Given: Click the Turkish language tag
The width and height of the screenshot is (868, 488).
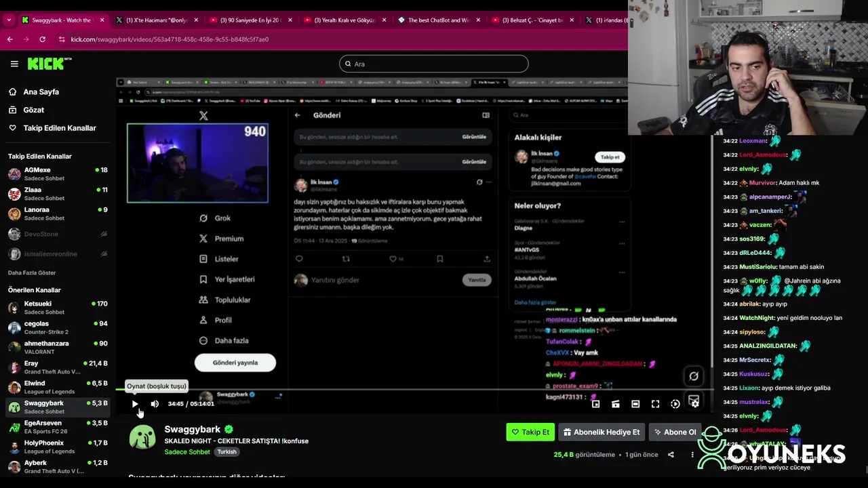Looking at the screenshot, I should (x=227, y=452).
